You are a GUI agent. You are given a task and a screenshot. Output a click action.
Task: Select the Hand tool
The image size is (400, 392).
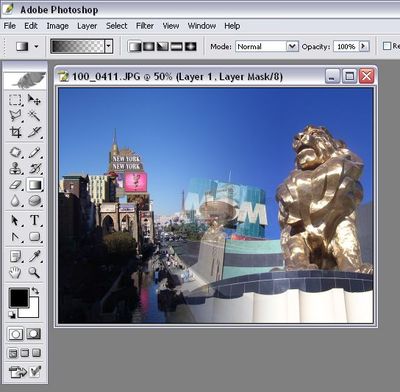pyautogui.click(x=15, y=273)
